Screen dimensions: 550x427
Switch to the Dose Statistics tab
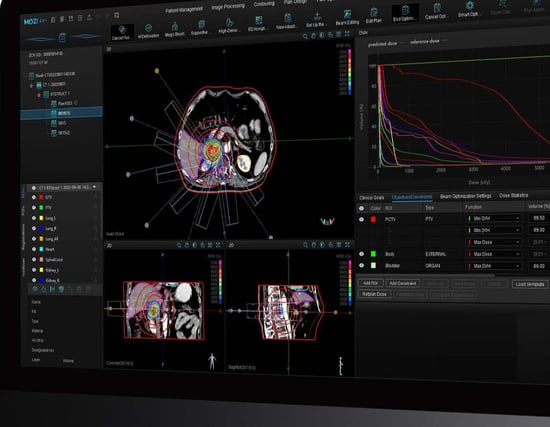(x=514, y=195)
